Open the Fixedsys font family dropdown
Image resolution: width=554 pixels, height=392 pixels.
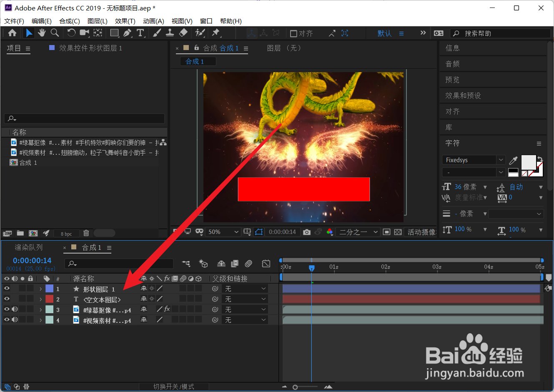point(474,160)
